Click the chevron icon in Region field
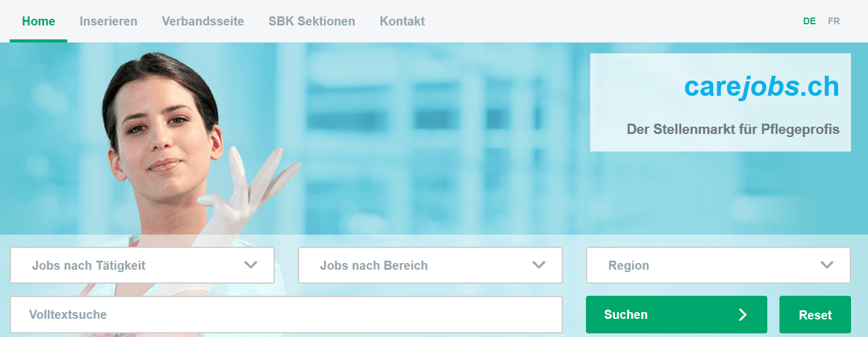Screen dimensions: 868x337 827,265
